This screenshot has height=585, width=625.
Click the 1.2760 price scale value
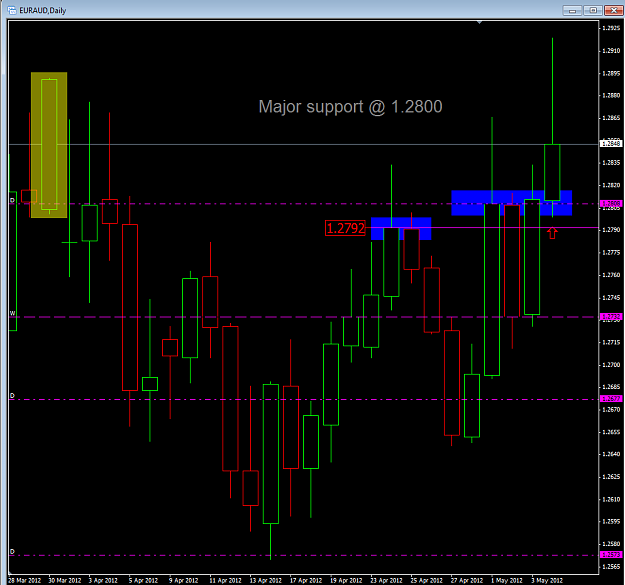tap(611, 275)
